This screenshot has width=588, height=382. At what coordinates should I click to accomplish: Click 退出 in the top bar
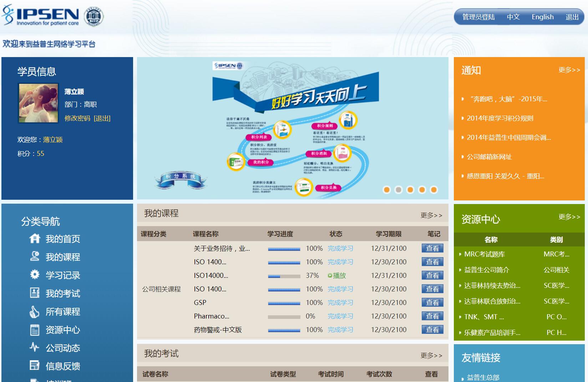[x=572, y=17]
